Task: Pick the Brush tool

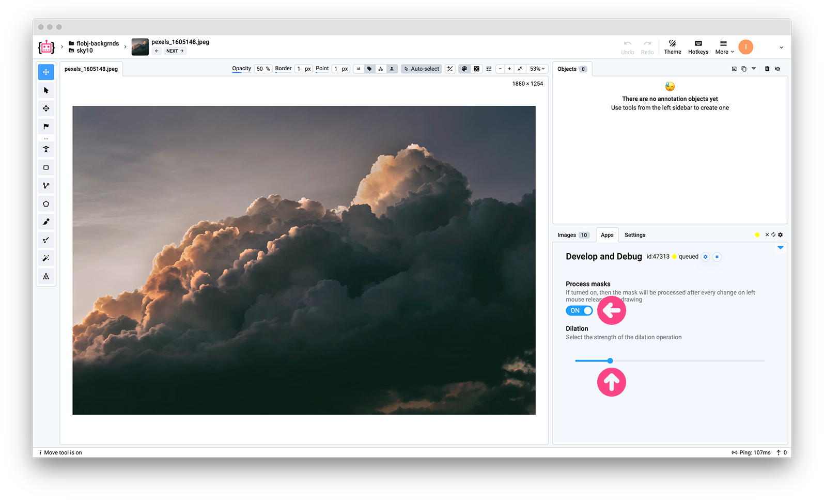Action: click(46, 222)
